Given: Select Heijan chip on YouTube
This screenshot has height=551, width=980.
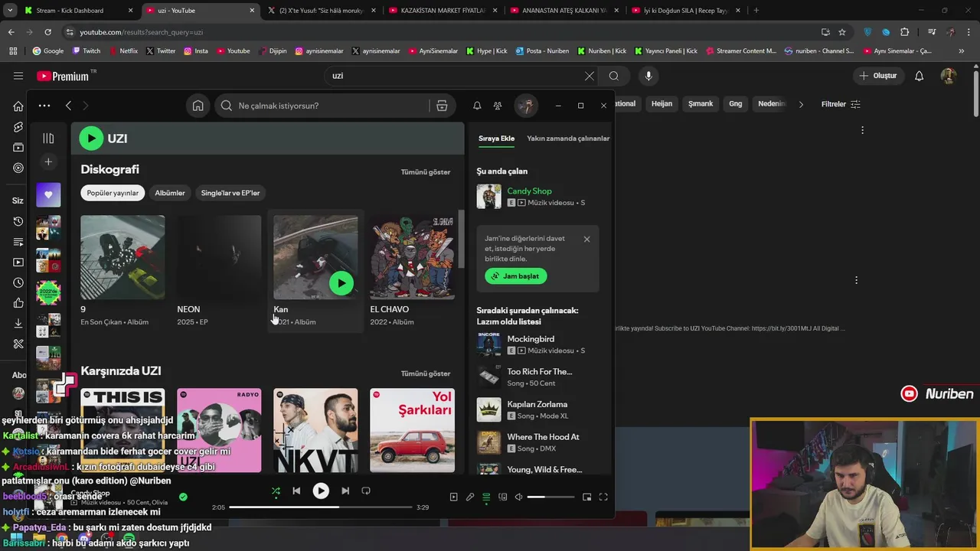Looking at the screenshot, I should point(661,104).
